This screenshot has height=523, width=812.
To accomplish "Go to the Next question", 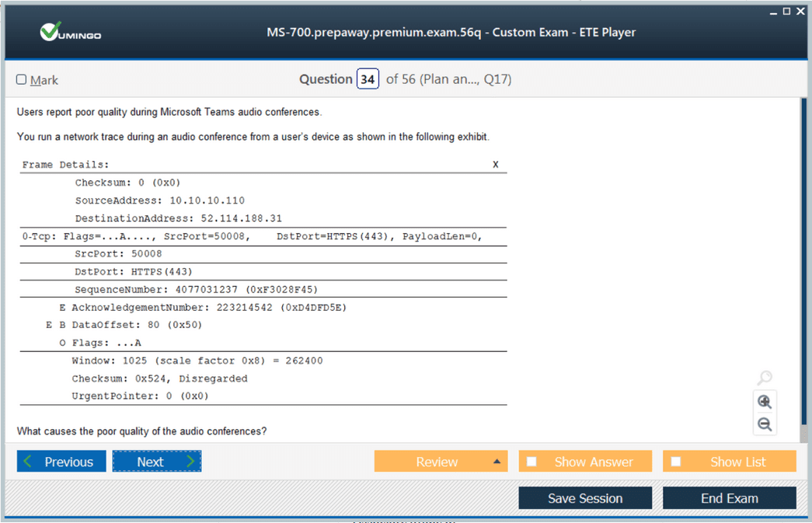I will click(157, 462).
